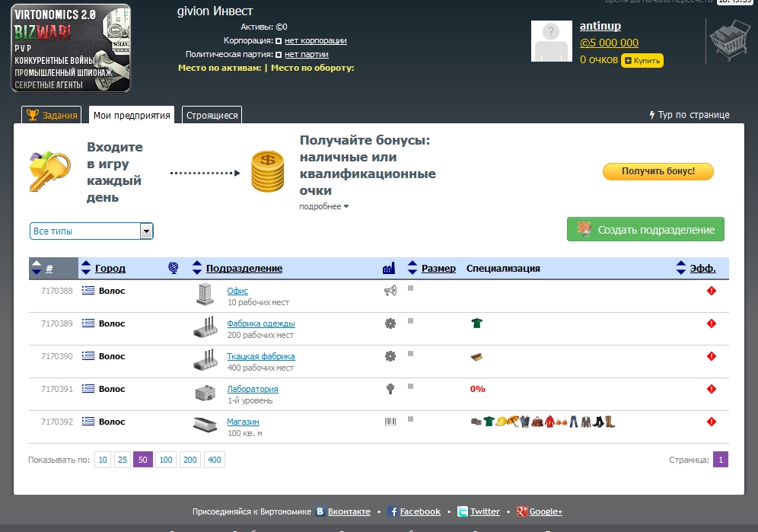Click the factory icon in table header

[389, 268]
